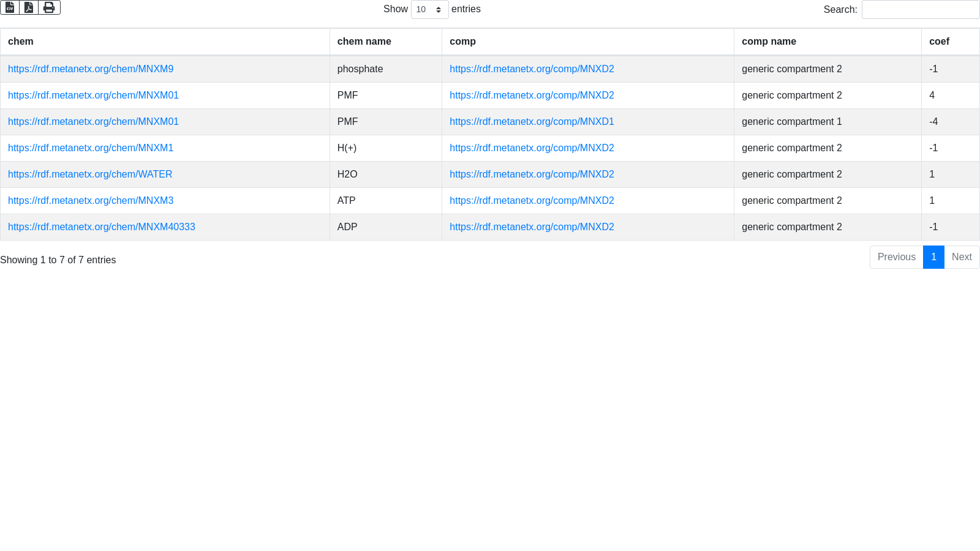Viewport: 980px width, 551px height.
Task: Print the table using printer icon
Action: point(49,7)
